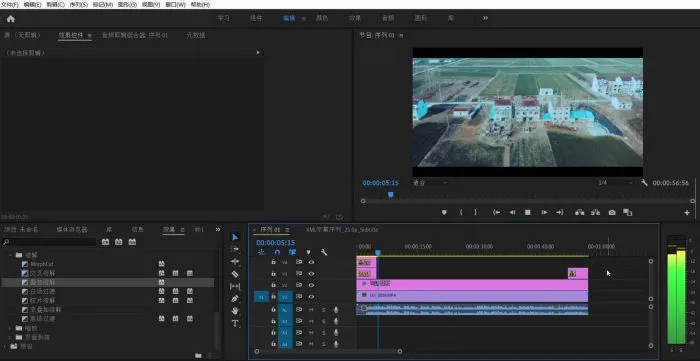The height and width of the screenshot is (361, 700).
Task: Click the Accelerated Effects filter icon
Action: pos(105,241)
